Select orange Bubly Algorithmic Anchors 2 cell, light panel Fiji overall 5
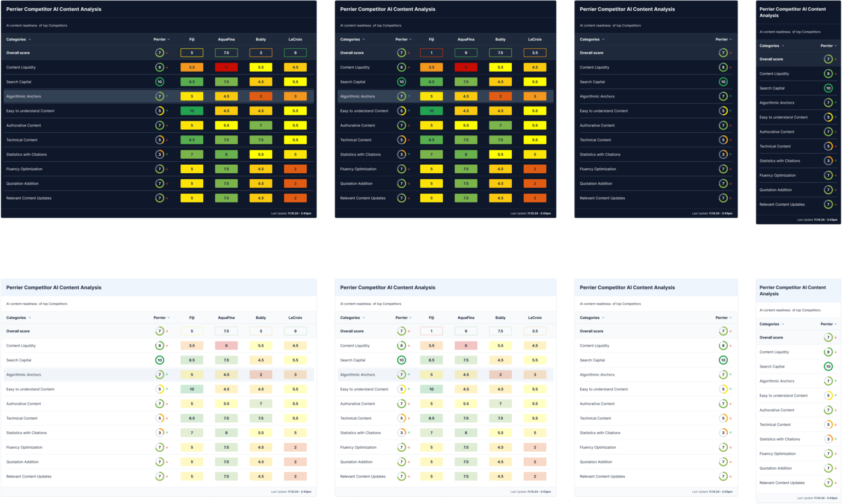The height and width of the screenshot is (504, 842). [260, 375]
